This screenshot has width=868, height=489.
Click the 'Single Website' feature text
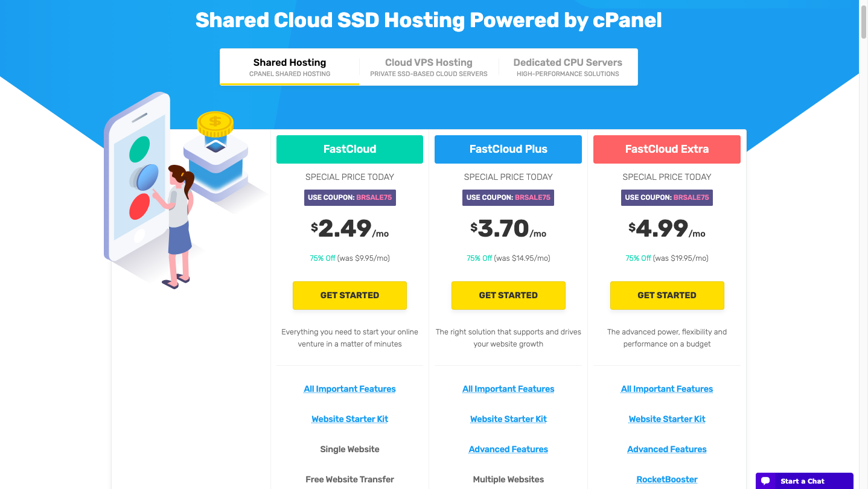click(x=349, y=449)
